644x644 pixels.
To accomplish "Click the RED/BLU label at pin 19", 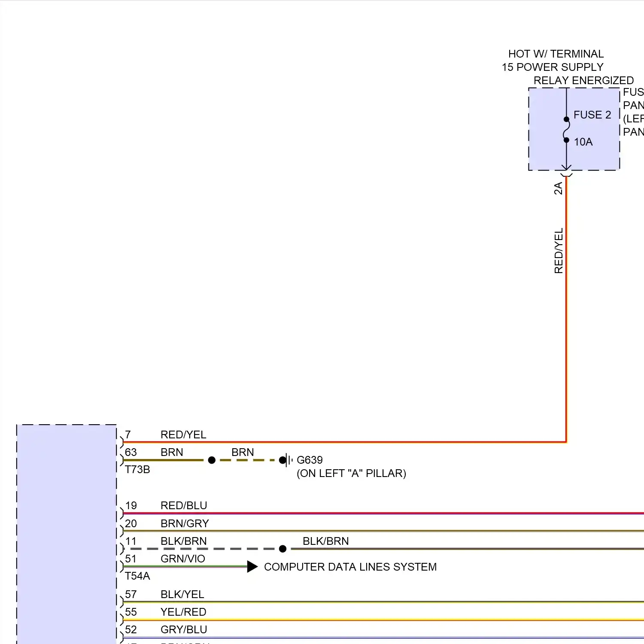I will click(184, 506).
